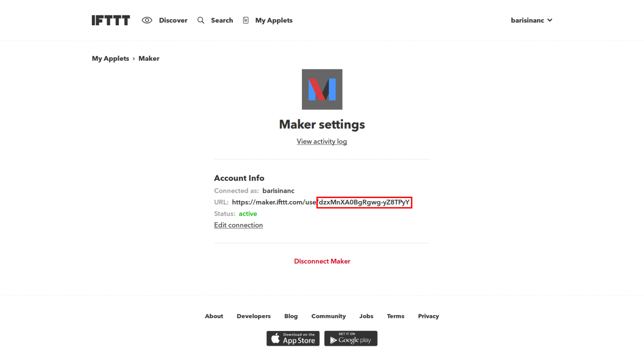Viewport: 644px width, 361px height.
Task: Open the Google Play download badge
Action: point(351,338)
